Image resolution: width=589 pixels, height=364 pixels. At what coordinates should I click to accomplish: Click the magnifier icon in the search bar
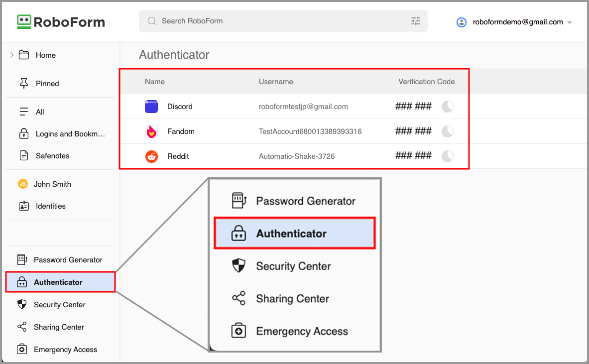[152, 21]
